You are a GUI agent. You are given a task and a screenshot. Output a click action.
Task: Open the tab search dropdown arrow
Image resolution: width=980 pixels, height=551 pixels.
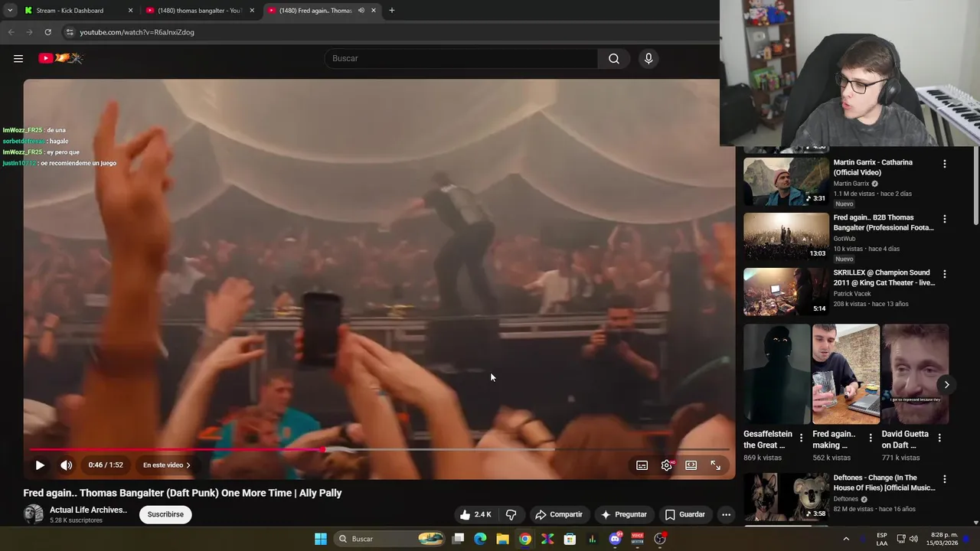(10, 11)
